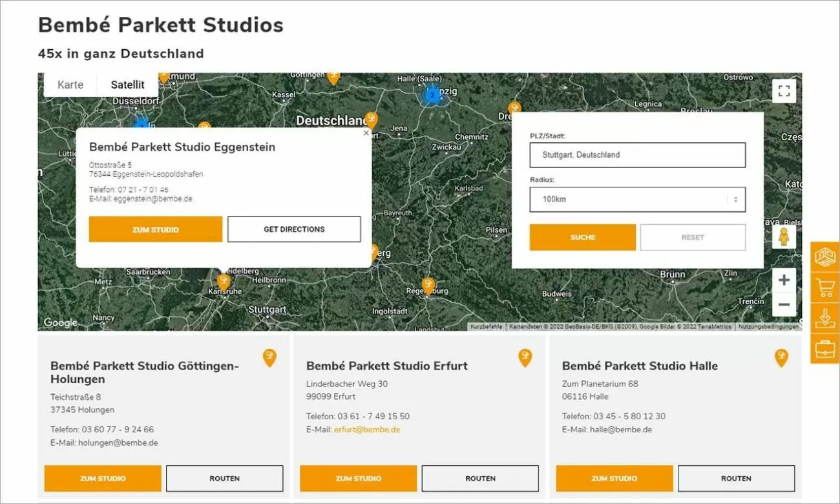Open the shopping cart icon
The image size is (840, 504).
(x=824, y=288)
